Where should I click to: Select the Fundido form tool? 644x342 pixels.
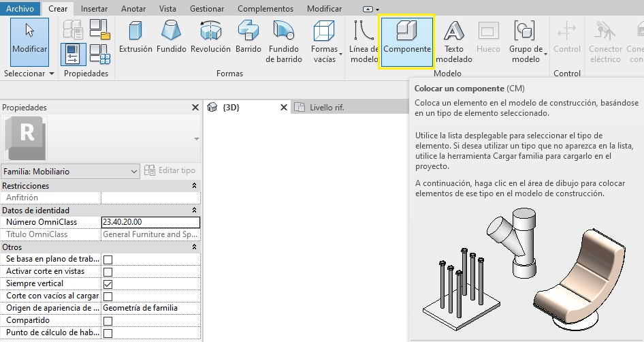[171, 38]
